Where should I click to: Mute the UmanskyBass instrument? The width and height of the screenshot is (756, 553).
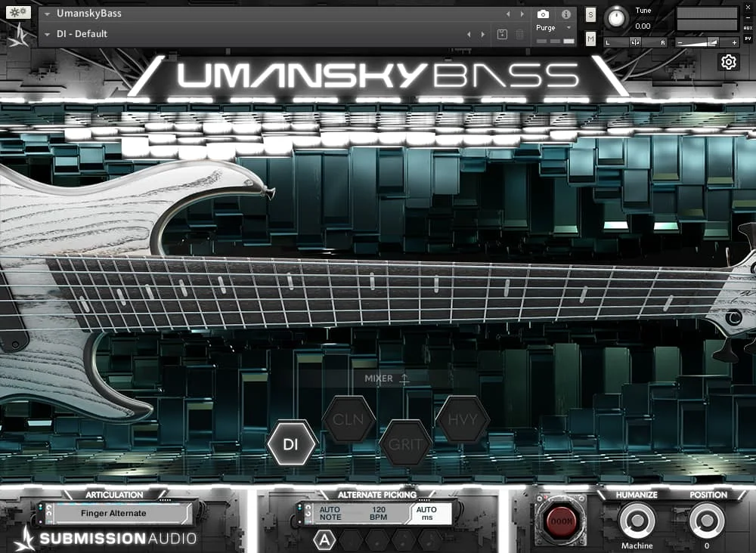pyautogui.click(x=590, y=38)
